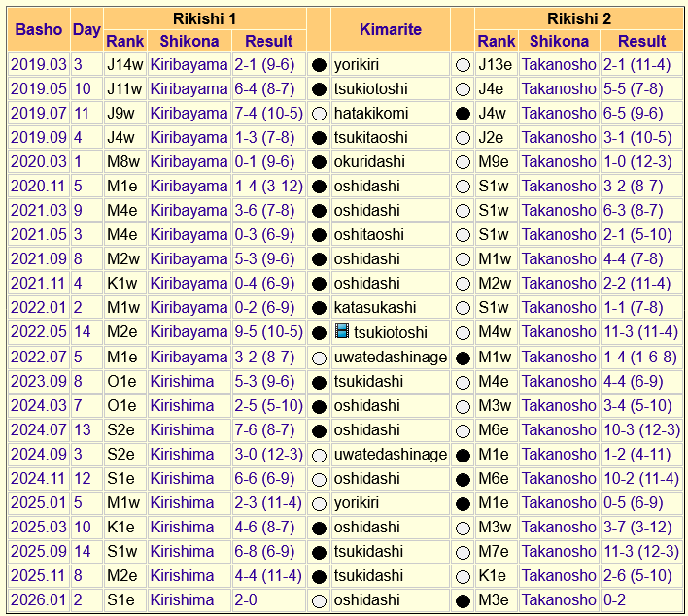Screen dimensions: 688x616
Task: Click the katasukashi kimarite cell
Action: pos(391,308)
